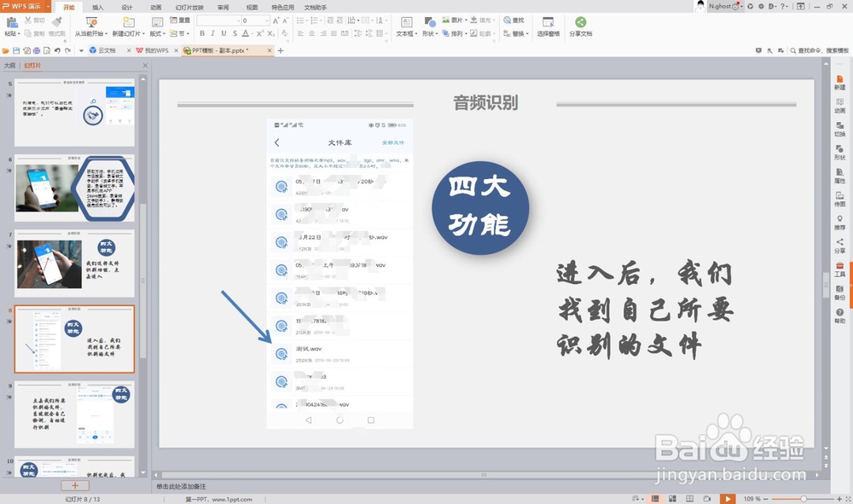
Task: Switch to Outline (大纲) pane tab
Action: (9, 66)
